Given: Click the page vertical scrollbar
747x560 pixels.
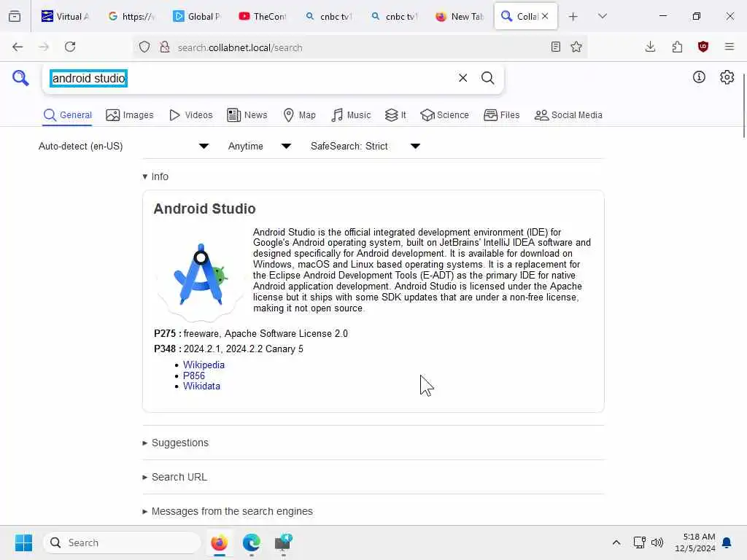Looking at the screenshot, I should click(743, 106).
